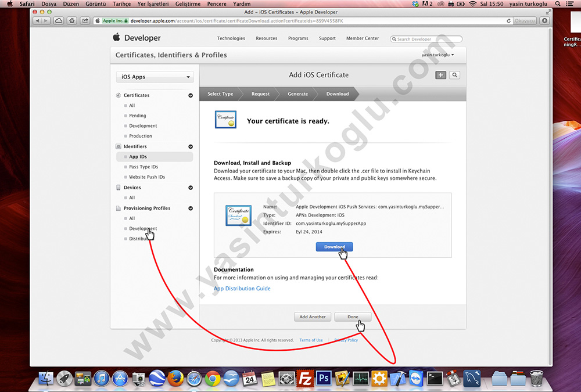Launch FileZilla from the dock

(306, 379)
